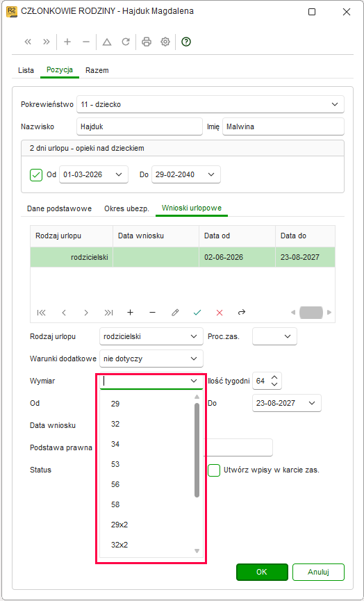
Task: Increase Ilość tygodni with up arrow
Action: tap(274, 377)
